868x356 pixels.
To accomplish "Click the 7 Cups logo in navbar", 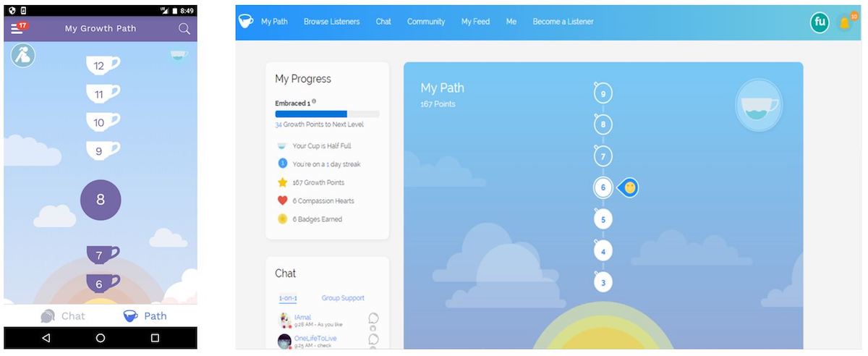I will point(246,22).
